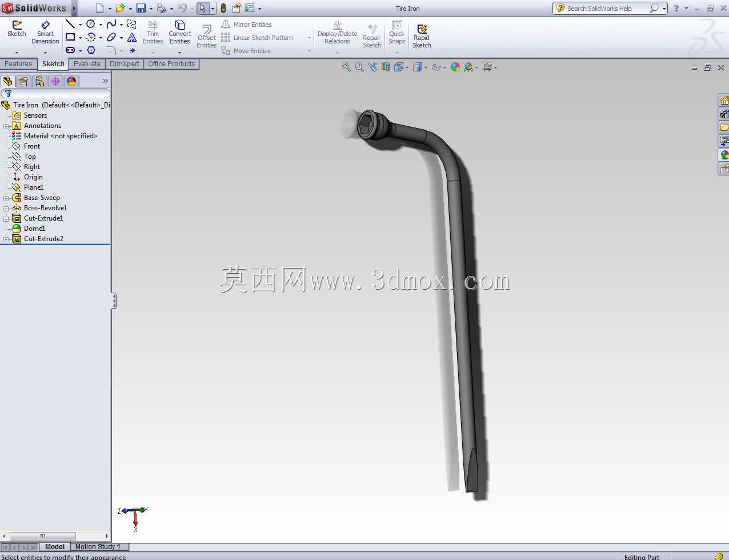This screenshot has height=560, width=729.
Task: Select the Point sketch tool
Action: [132, 50]
